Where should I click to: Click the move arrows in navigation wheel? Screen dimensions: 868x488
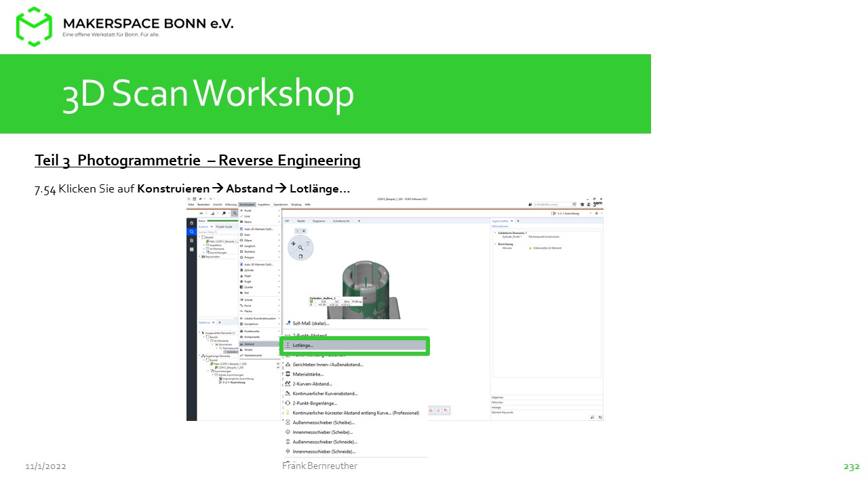tap(293, 243)
